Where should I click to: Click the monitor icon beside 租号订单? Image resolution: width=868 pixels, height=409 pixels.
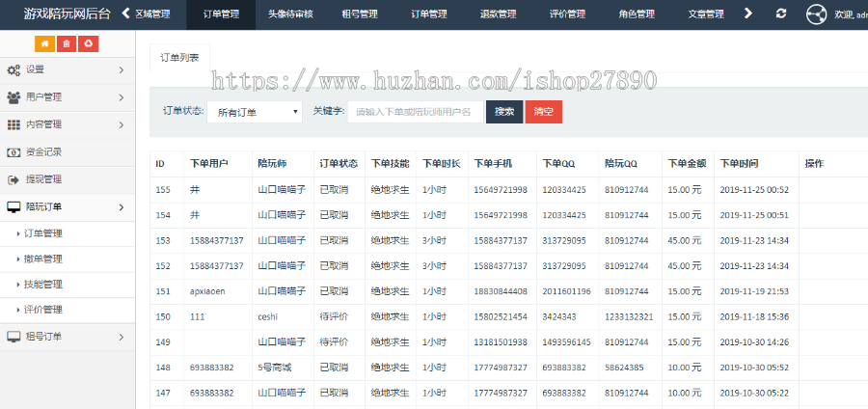coord(14,337)
